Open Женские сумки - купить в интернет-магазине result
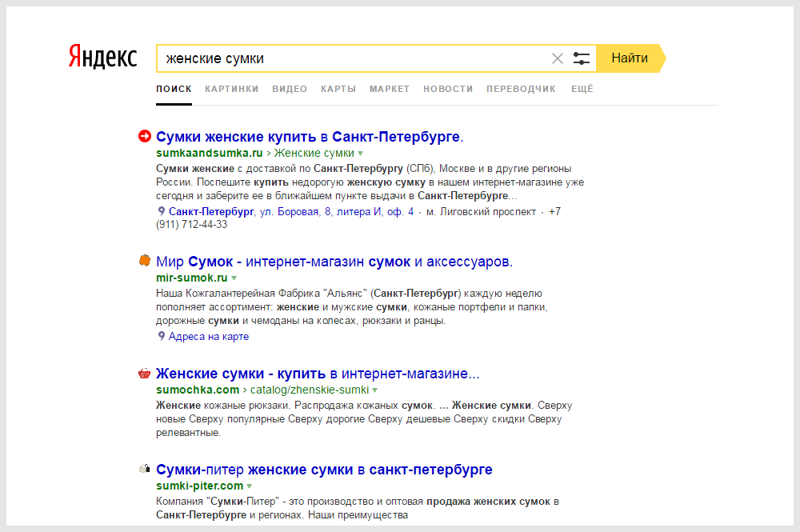This screenshot has width=800, height=532. click(x=318, y=374)
